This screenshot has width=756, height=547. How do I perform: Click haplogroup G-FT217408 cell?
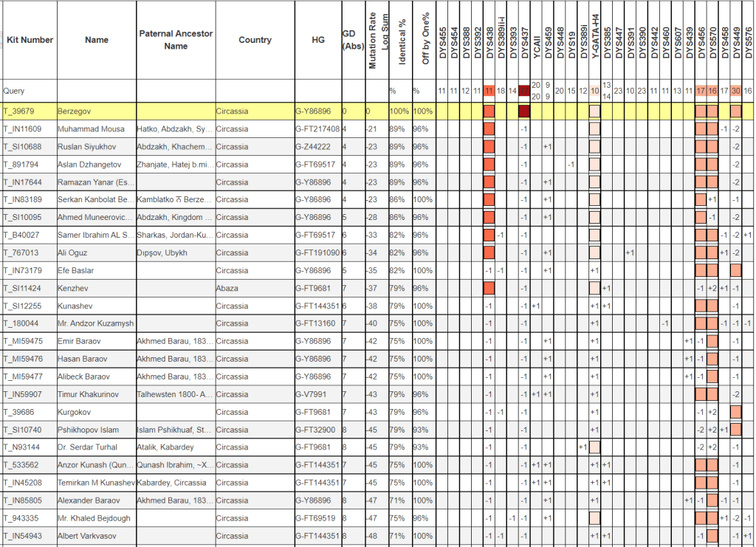(x=317, y=129)
